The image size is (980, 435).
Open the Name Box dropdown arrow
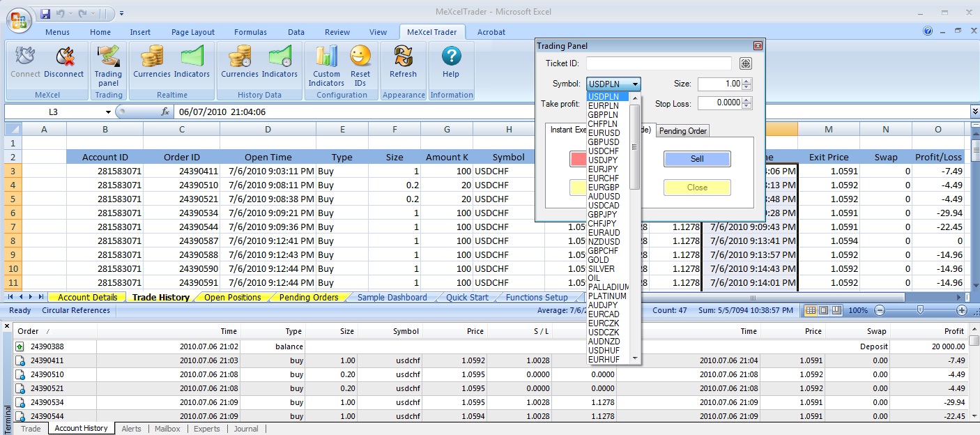click(108, 112)
